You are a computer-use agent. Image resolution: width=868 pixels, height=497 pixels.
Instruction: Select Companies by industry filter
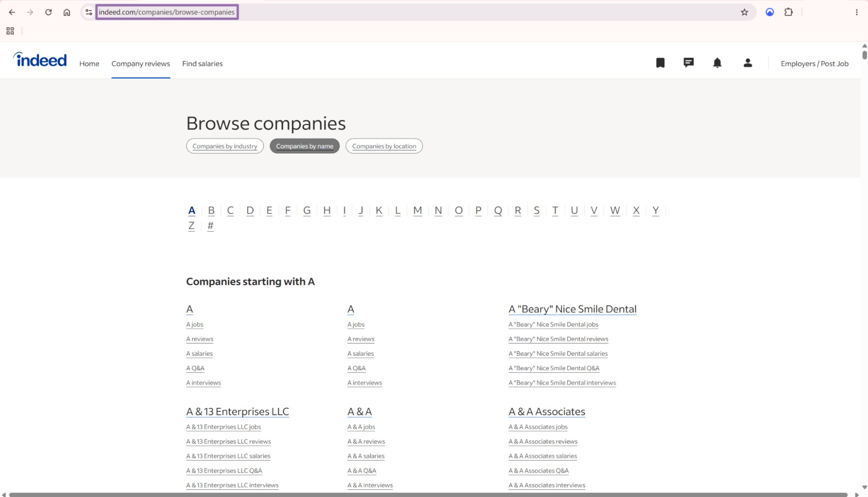point(225,146)
